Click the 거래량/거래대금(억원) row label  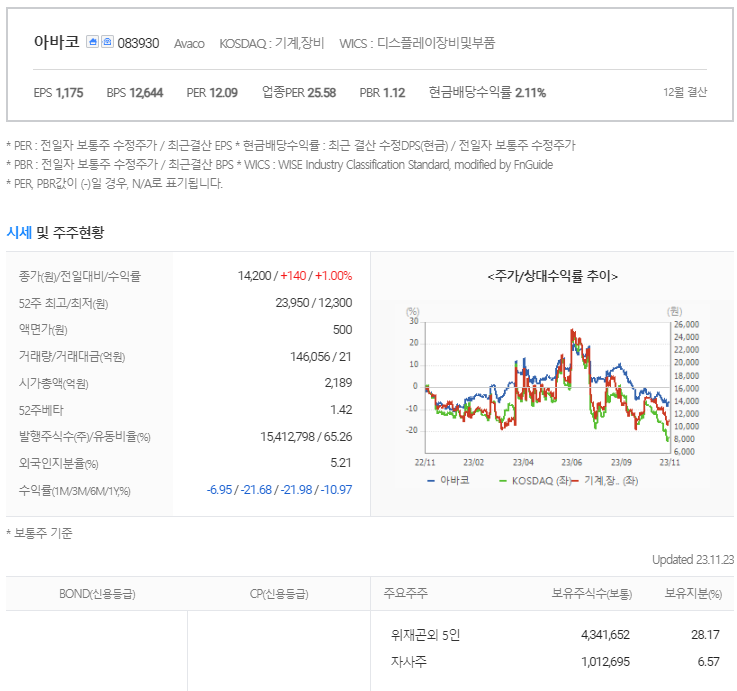pos(71,356)
